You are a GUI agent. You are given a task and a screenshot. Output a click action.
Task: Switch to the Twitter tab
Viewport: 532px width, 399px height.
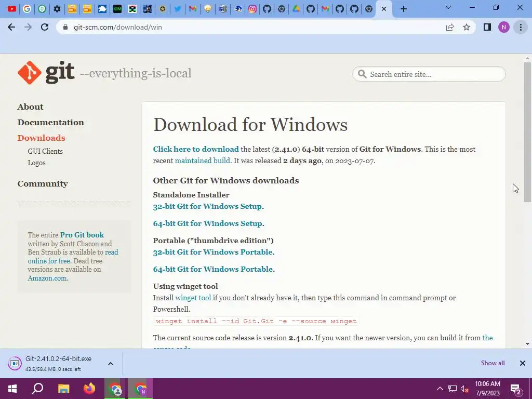click(178, 9)
